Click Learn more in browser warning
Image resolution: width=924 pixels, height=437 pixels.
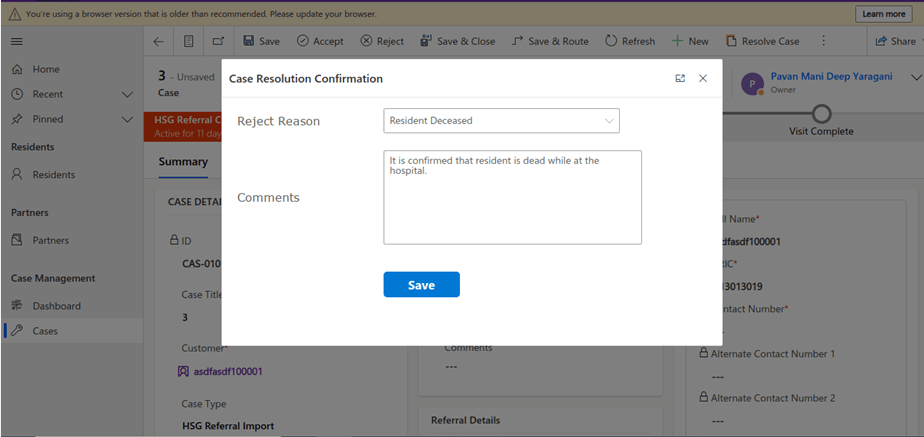883,14
